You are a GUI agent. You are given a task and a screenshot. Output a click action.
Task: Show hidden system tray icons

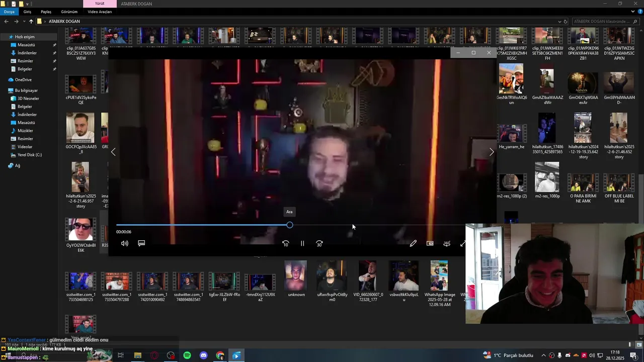pyautogui.click(x=543, y=355)
